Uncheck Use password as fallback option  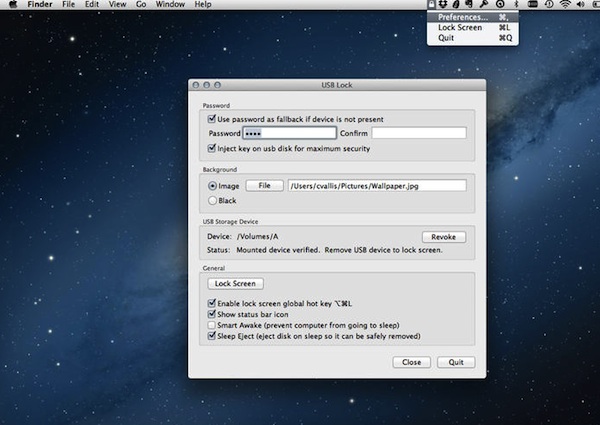212,119
